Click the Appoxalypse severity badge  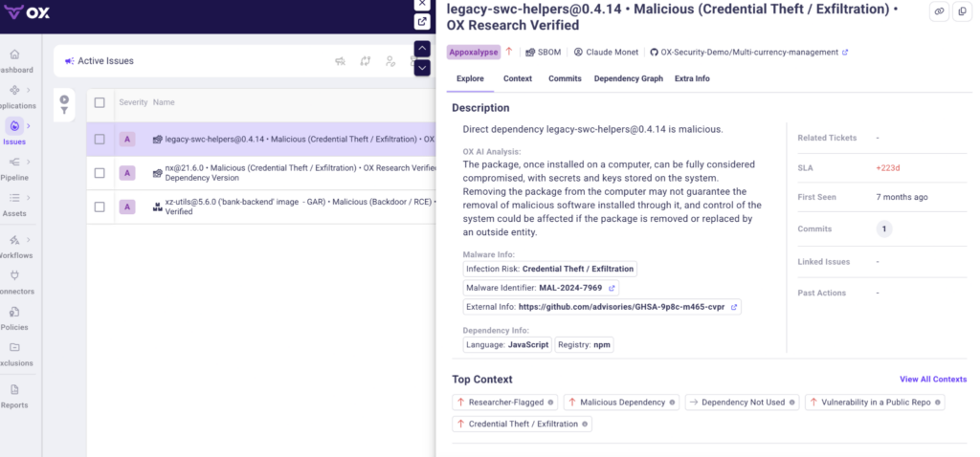coord(474,53)
